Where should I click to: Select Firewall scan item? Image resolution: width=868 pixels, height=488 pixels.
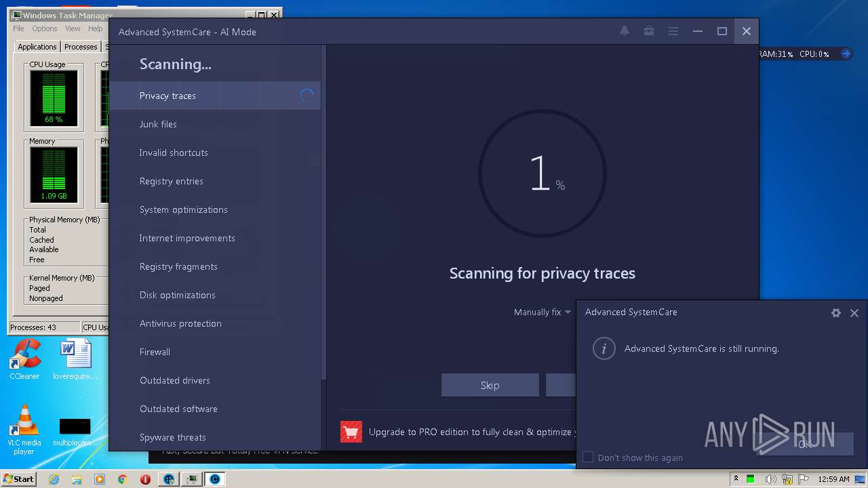click(214, 352)
